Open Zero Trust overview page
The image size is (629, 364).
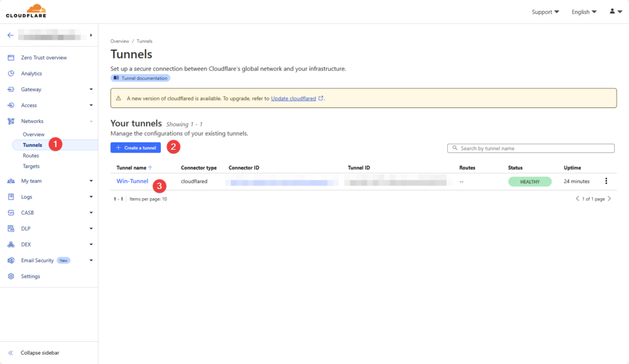click(44, 58)
